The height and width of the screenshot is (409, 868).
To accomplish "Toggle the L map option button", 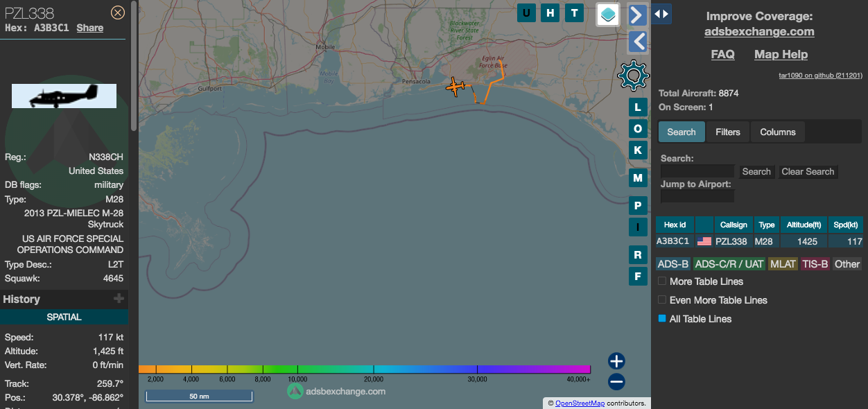I will click(638, 107).
